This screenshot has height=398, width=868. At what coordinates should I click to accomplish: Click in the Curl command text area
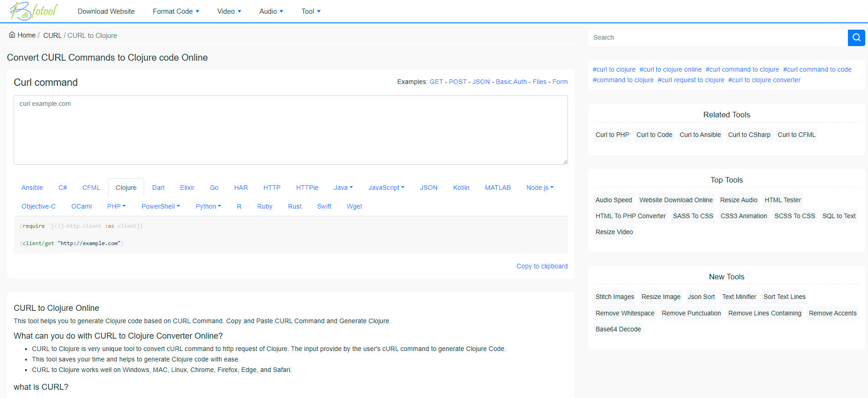pyautogui.click(x=291, y=130)
